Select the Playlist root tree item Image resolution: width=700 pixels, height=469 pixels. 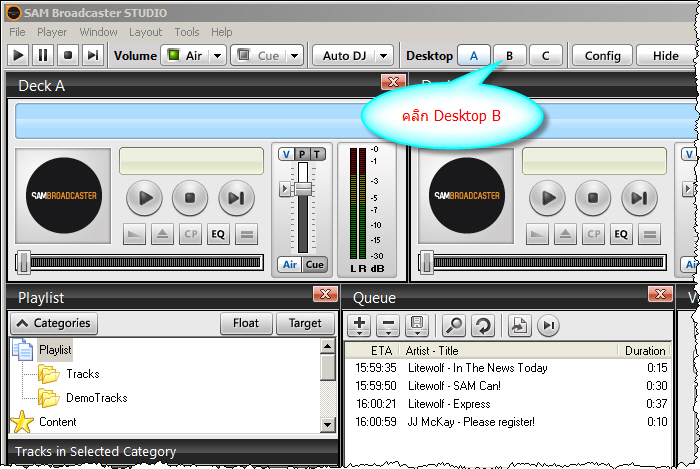(x=55, y=350)
